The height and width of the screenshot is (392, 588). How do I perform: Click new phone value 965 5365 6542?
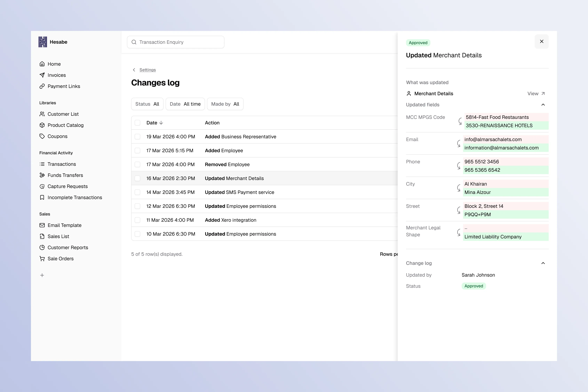[x=482, y=170]
